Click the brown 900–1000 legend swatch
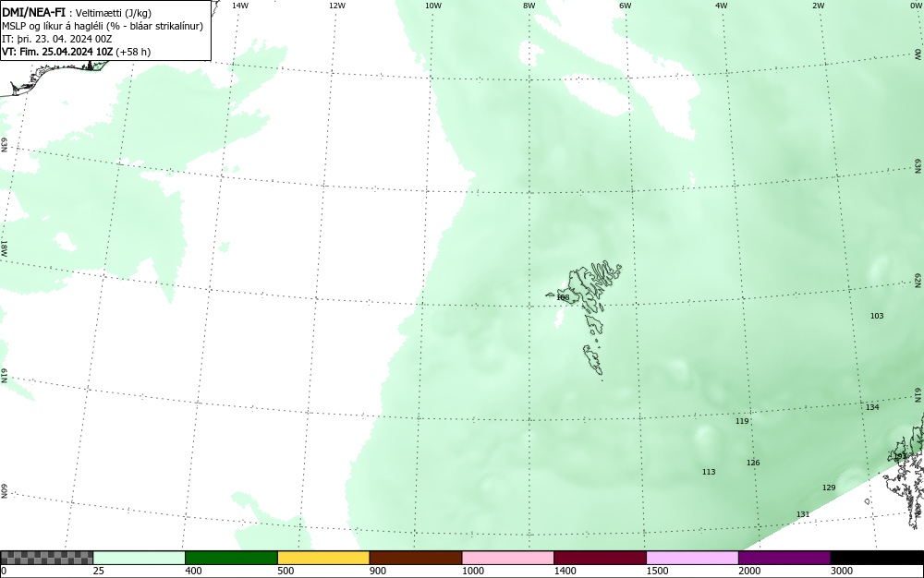The image size is (924, 578). (x=416, y=558)
